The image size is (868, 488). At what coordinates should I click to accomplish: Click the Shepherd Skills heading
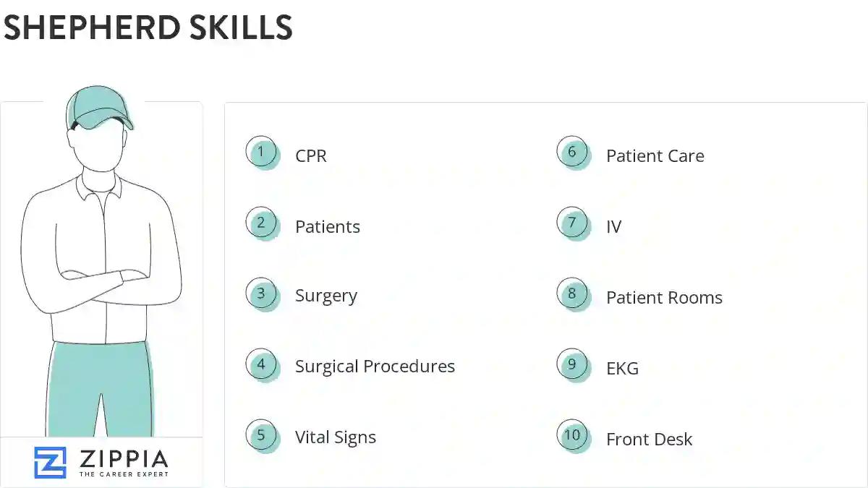(x=148, y=27)
